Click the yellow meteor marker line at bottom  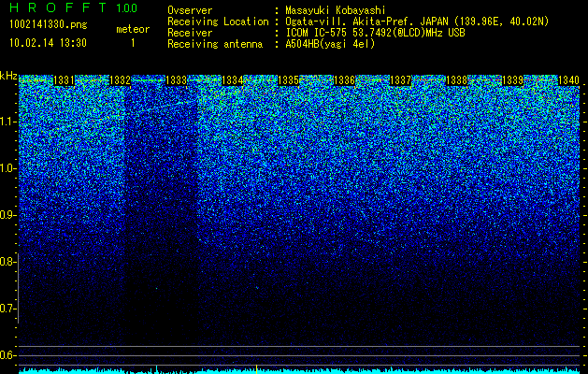point(256,369)
